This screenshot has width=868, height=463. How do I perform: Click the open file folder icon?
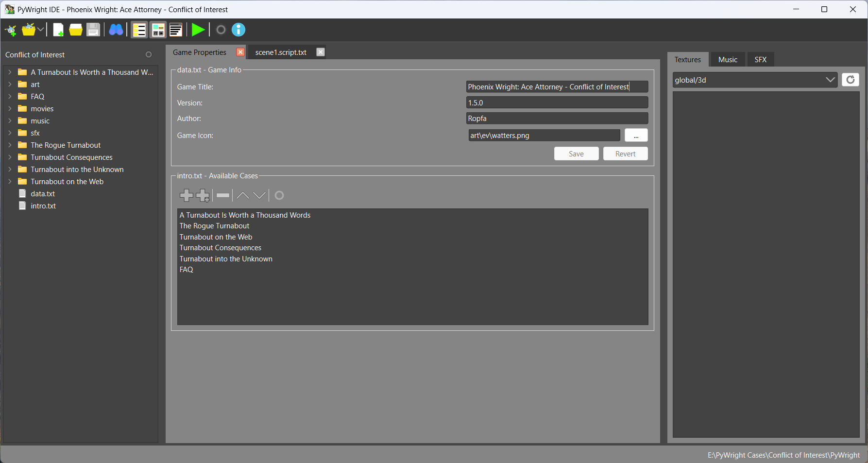pos(75,30)
